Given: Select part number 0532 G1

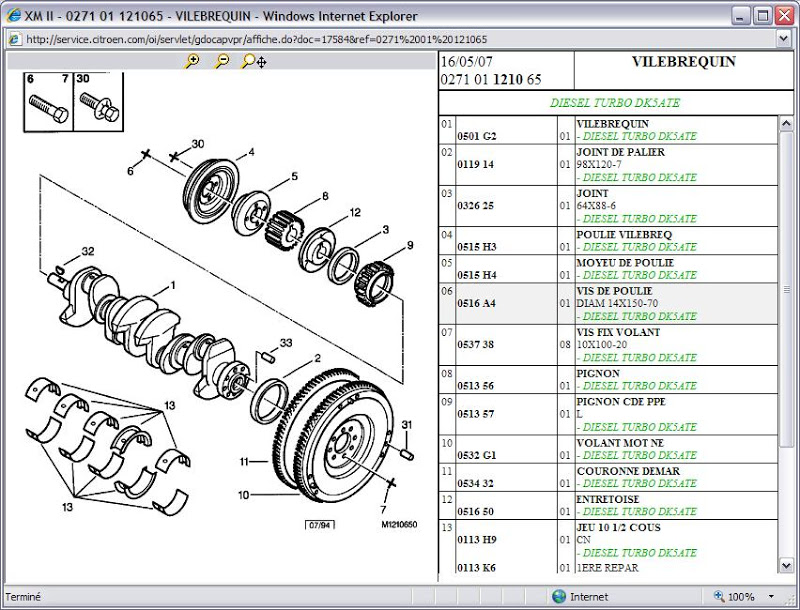Looking at the screenshot, I should (x=477, y=455).
